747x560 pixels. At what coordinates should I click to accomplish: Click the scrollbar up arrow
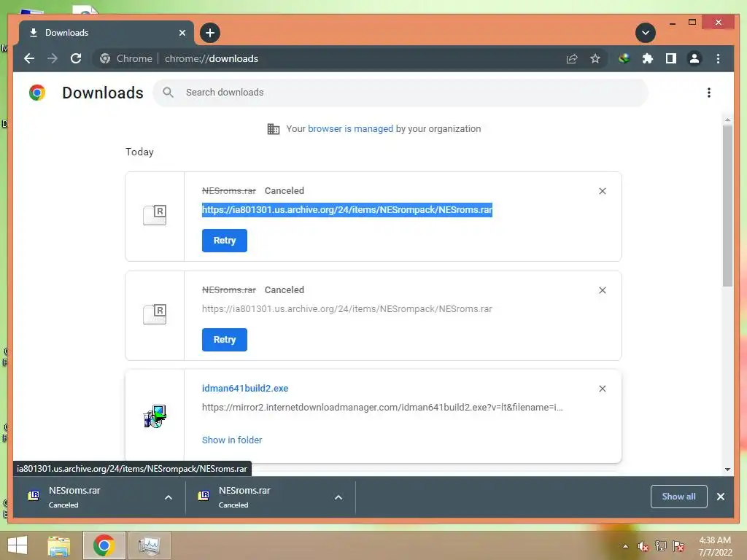pyautogui.click(x=727, y=120)
